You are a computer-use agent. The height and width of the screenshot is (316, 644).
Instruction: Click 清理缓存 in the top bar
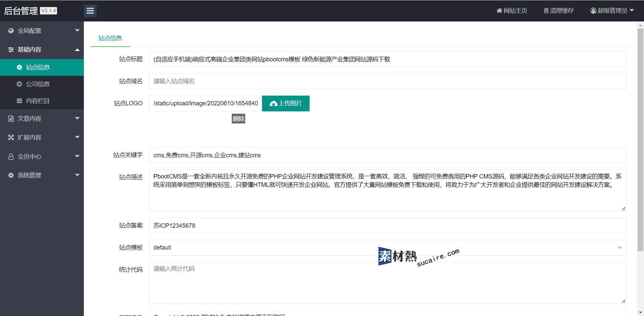pos(559,11)
